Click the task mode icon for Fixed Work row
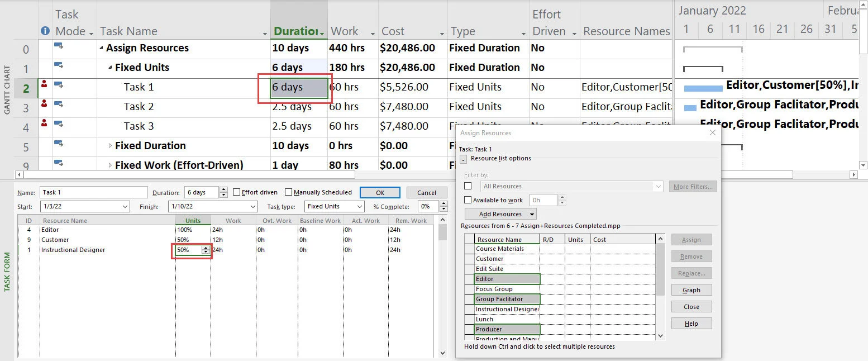The height and width of the screenshot is (361, 868). [x=58, y=164]
